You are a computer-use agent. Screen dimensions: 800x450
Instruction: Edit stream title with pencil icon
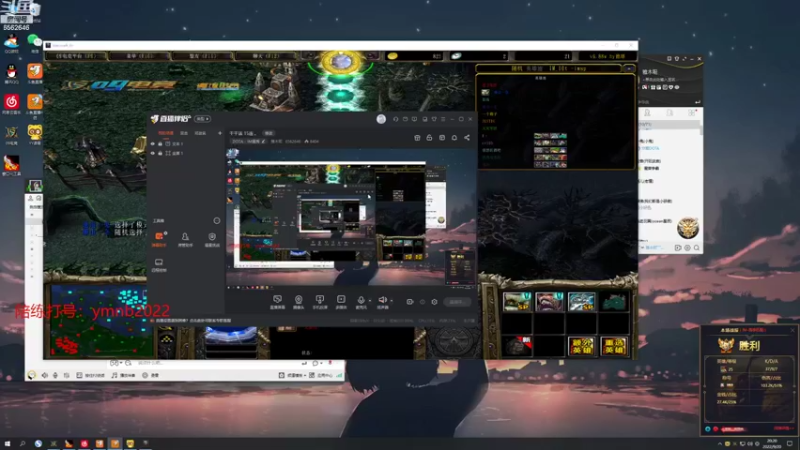[264, 141]
